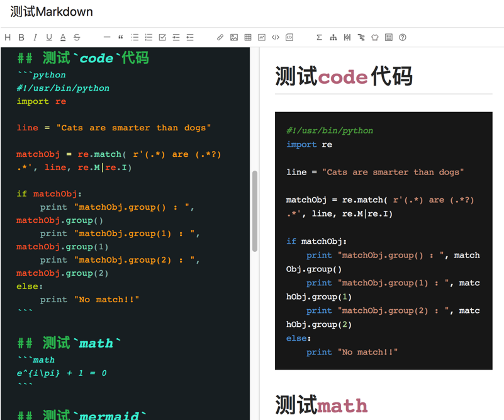Viewport: 504px width, 420px height.
Task: Decrease indent of the line
Action: (190, 37)
